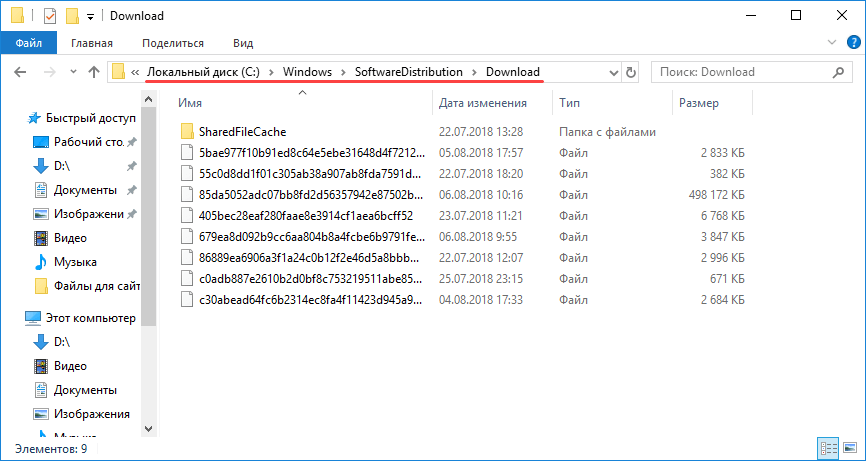This screenshot has width=866, height=461.
Task: Sort files by Размер column header
Action: (x=698, y=103)
